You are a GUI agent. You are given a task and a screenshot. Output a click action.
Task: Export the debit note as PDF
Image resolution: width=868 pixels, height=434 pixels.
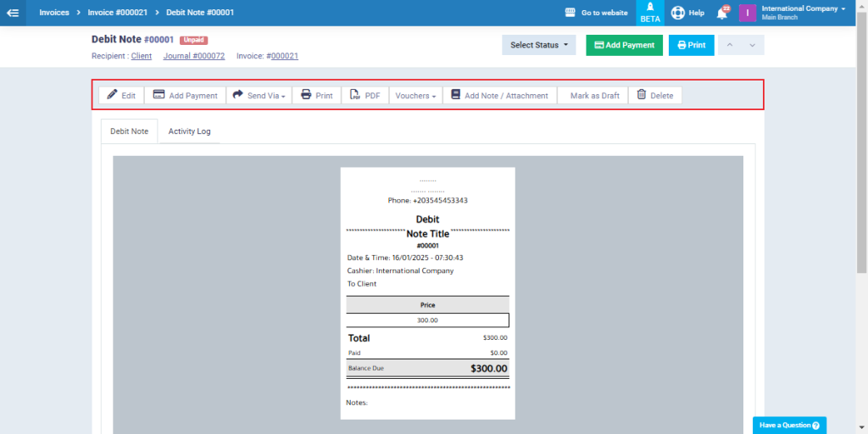(x=365, y=95)
